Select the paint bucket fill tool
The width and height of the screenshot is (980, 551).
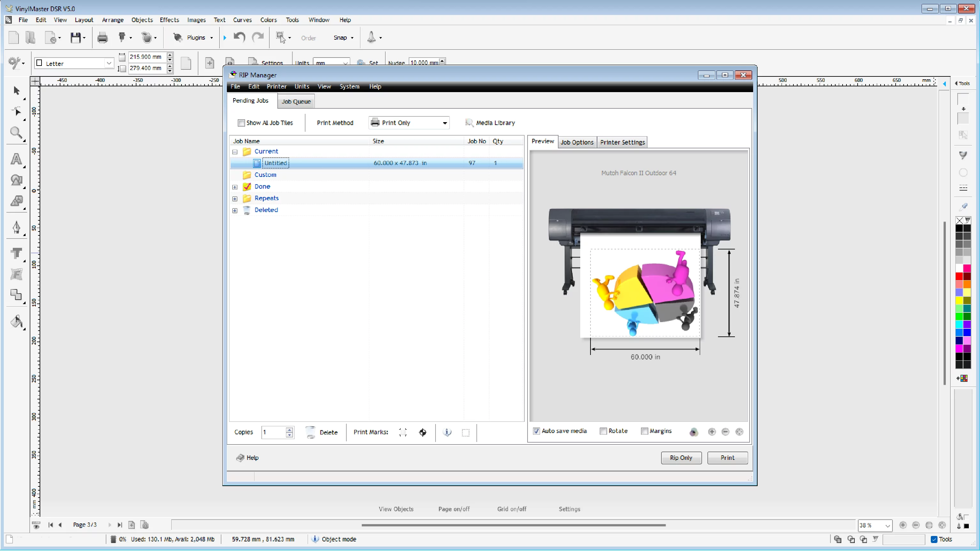[x=16, y=322]
